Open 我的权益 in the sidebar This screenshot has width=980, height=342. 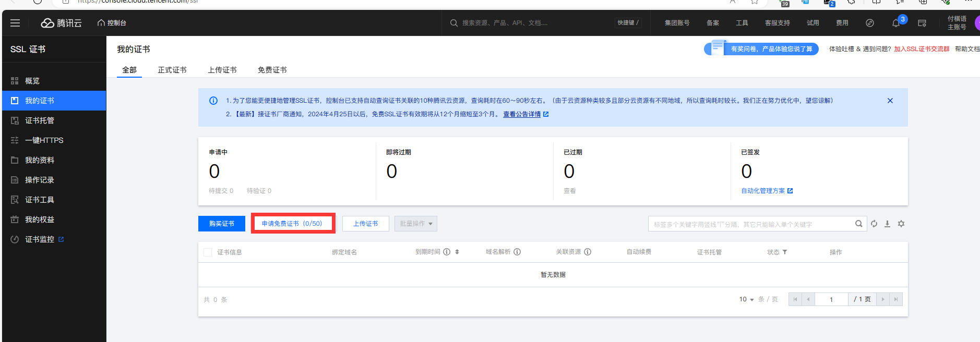coord(54,219)
